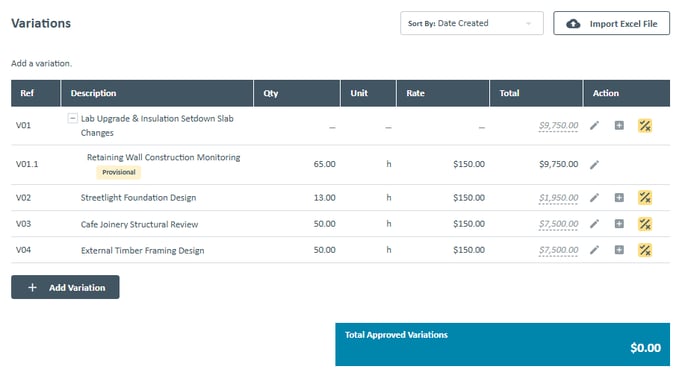Click the Add Variation button
The height and width of the screenshot is (384, 688).
point(65,287)
